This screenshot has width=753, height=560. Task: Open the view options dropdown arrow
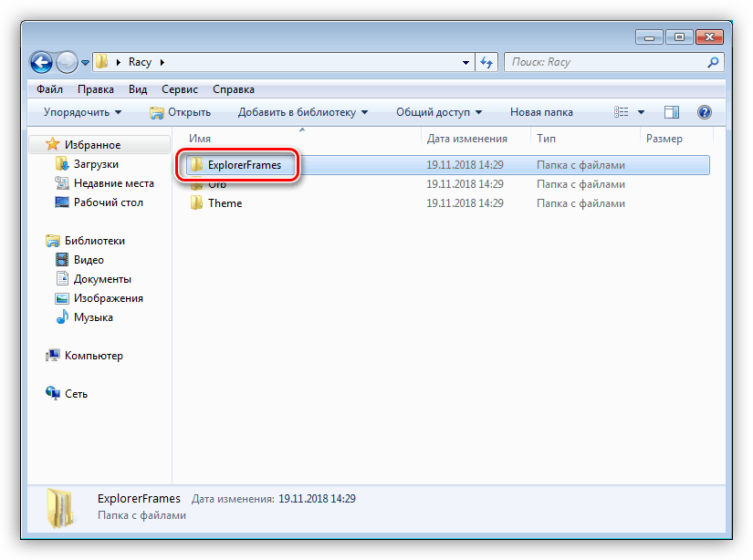tap(641, 112)
